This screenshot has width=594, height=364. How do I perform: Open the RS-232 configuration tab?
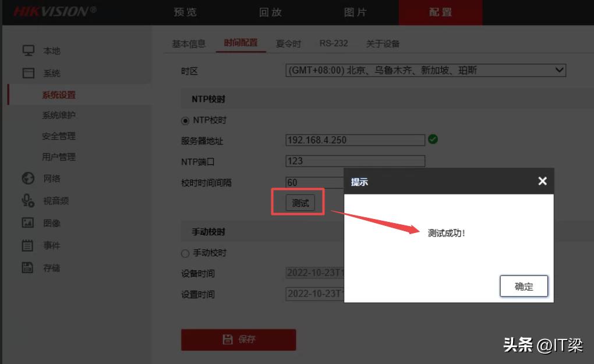click(x=333, y=43)
